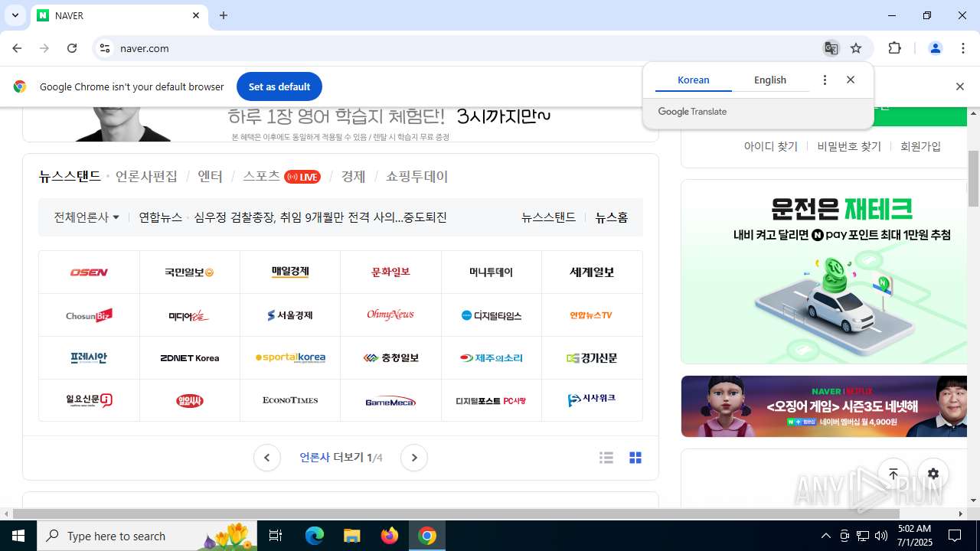Open a new tab with plus button
The height and width of the screenshot is (551, 980).
pyautogui.click(x=224, y=15)
